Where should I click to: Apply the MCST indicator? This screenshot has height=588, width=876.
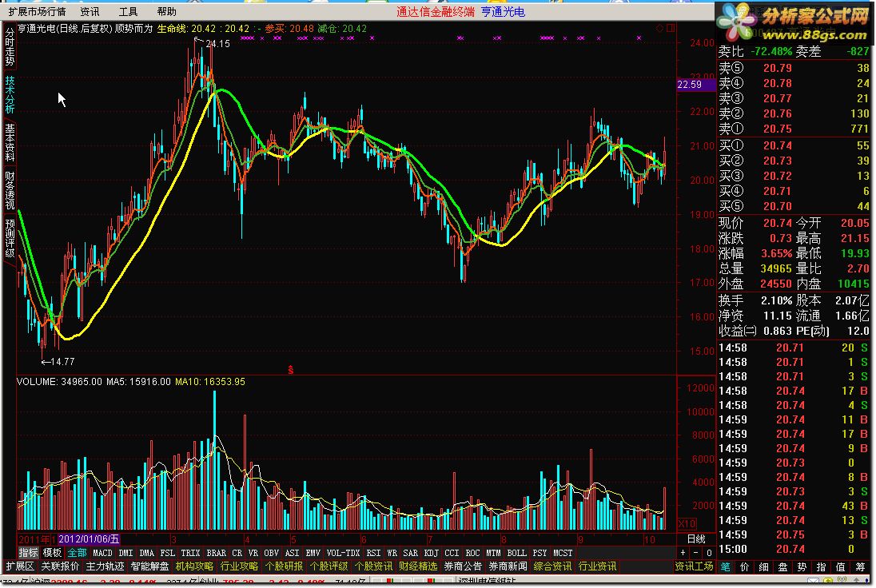point(563,553)
